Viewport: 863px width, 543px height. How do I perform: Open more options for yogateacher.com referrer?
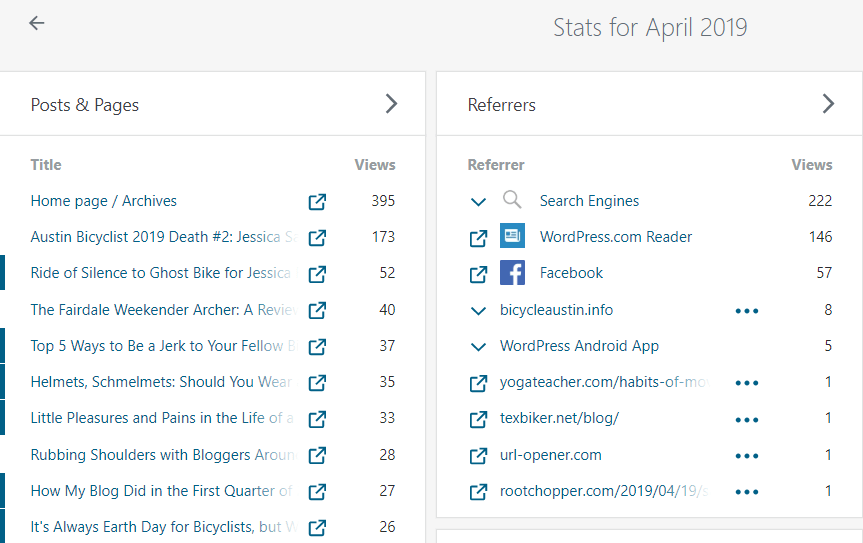tap(747, 383)
